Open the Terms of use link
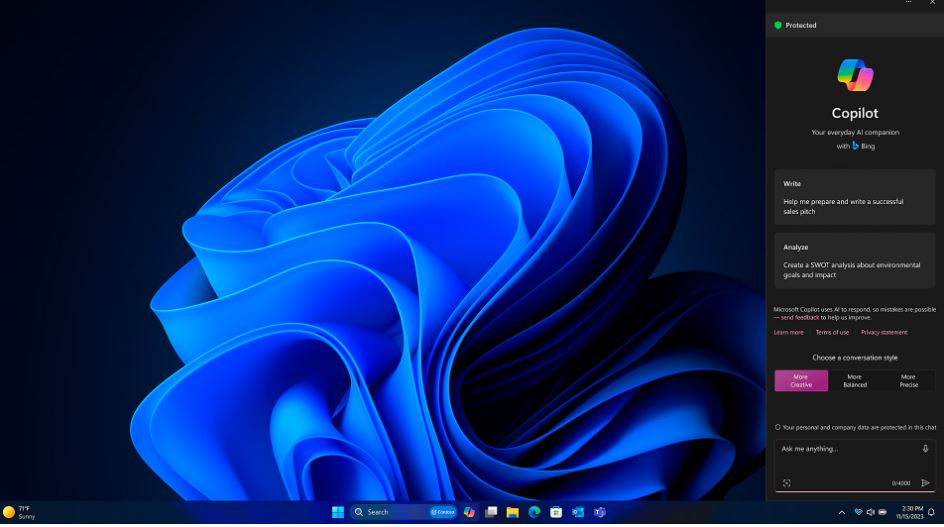944x527 pixels. tap(832, 332)
